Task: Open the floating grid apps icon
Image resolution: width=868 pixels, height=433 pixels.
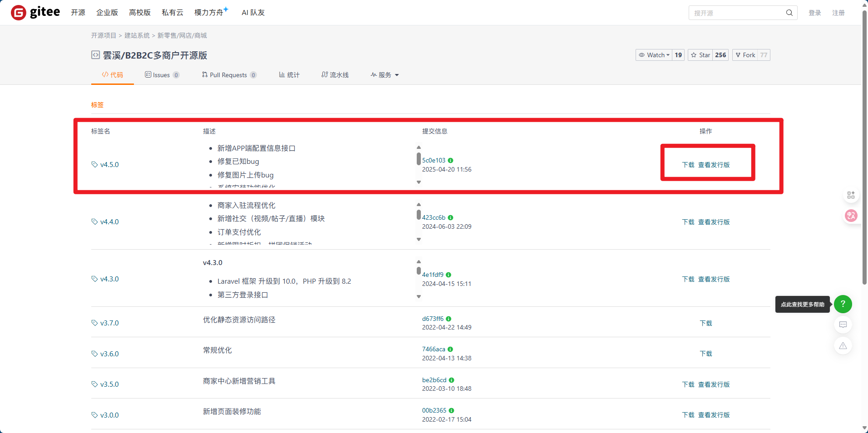Action: tap(851, 195)
